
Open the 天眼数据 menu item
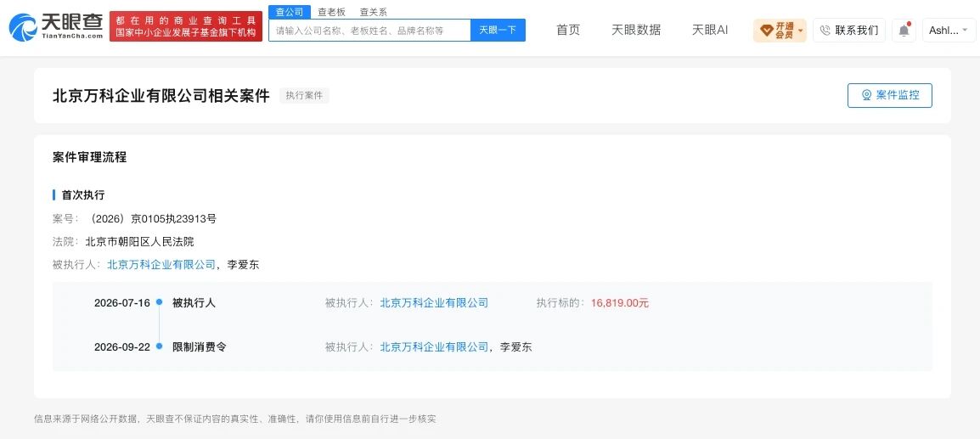[x=635, y=30]
